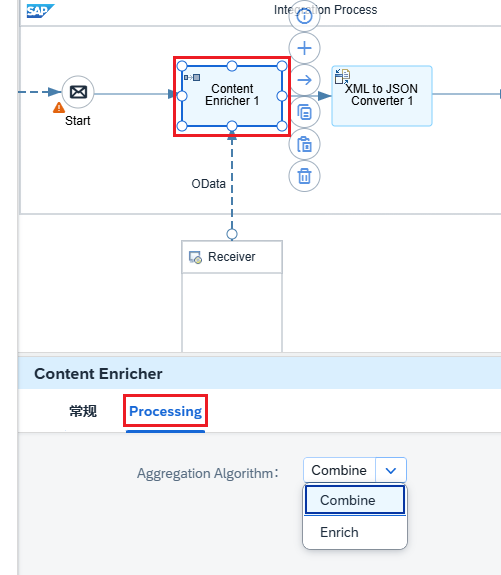This screenshot has width=501, height=575.
Task: Open the Processing tab
Action: [x=165, y=411]
